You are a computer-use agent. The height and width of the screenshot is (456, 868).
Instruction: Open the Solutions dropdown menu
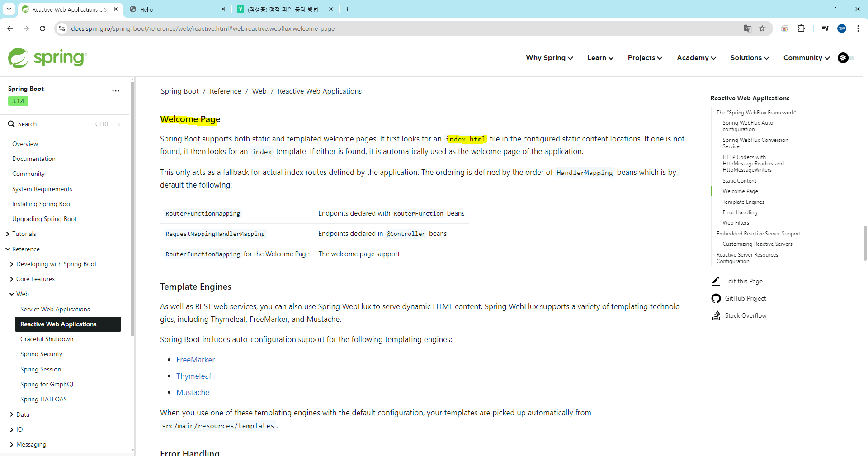point(750,58)
